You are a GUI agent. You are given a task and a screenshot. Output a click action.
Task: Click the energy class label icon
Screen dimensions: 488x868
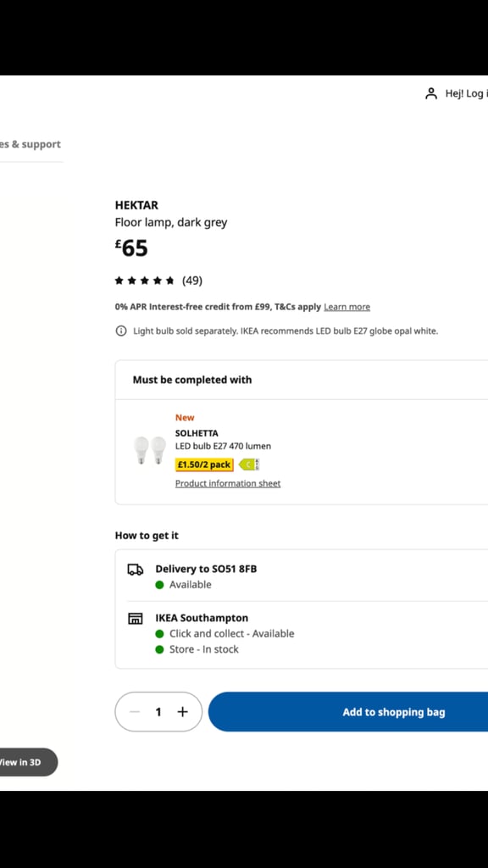[249, 465]
